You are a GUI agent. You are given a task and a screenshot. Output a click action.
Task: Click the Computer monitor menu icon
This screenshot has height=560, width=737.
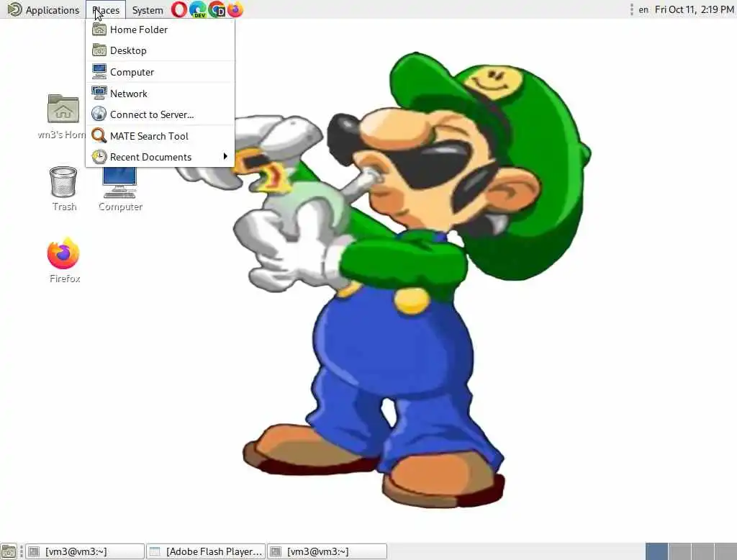(x=99, y=71)
